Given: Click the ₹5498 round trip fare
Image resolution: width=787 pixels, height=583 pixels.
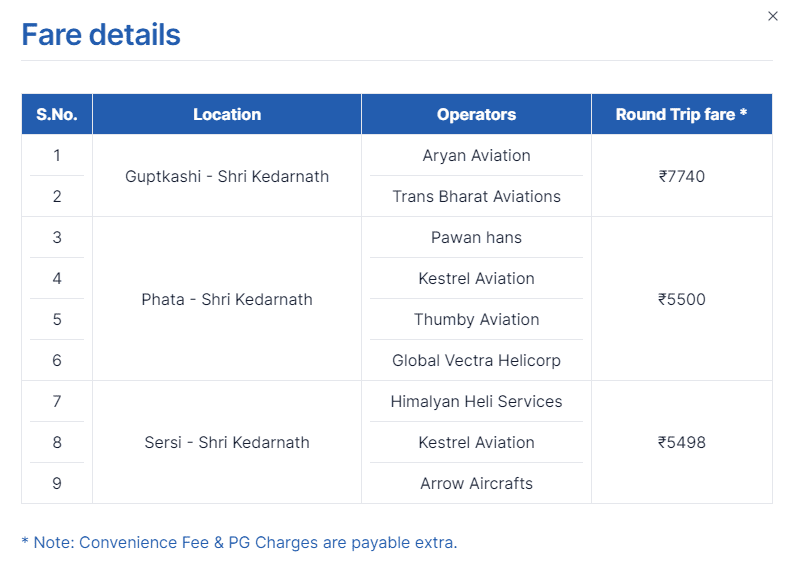Looking at the screenshot, I should coord(681,442).
